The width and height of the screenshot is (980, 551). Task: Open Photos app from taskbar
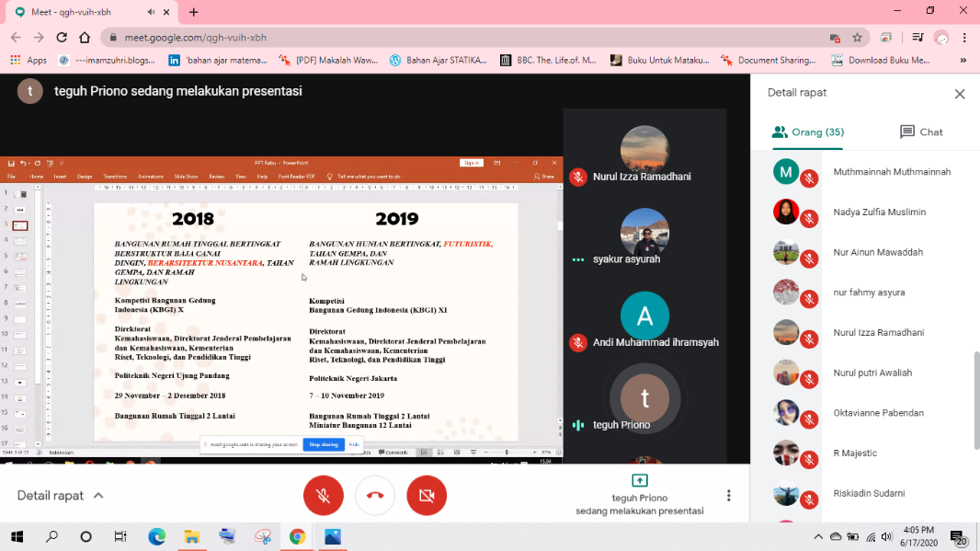[x=333, y=536]
